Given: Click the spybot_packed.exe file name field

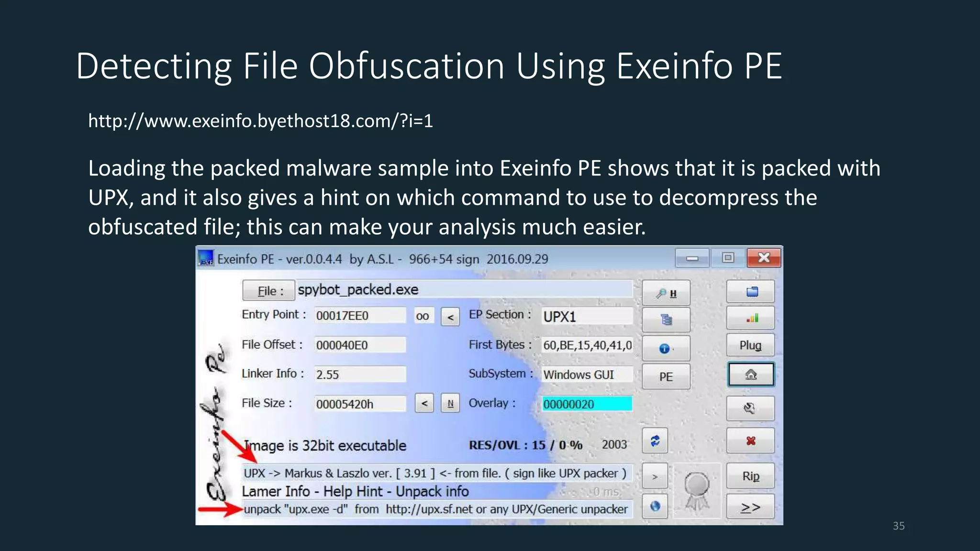Looking at the screenshot, I should click(463, 290).
